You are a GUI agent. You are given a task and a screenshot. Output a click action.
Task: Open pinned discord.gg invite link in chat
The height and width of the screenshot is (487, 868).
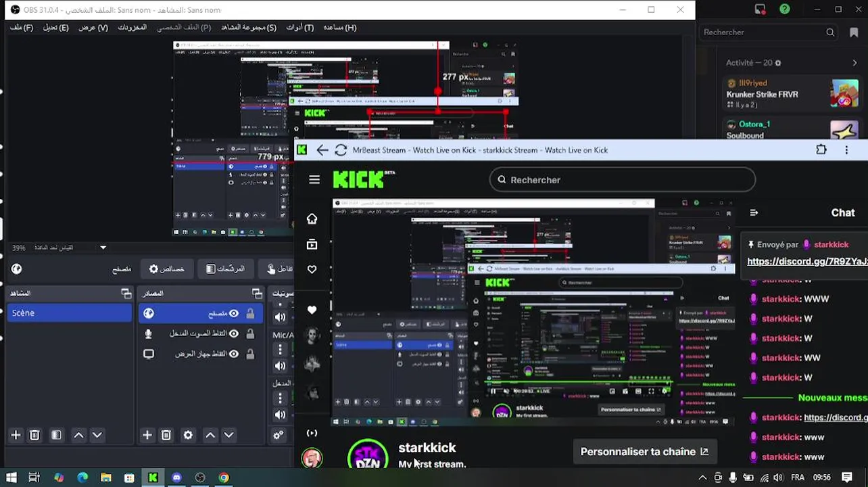(807, 261)
